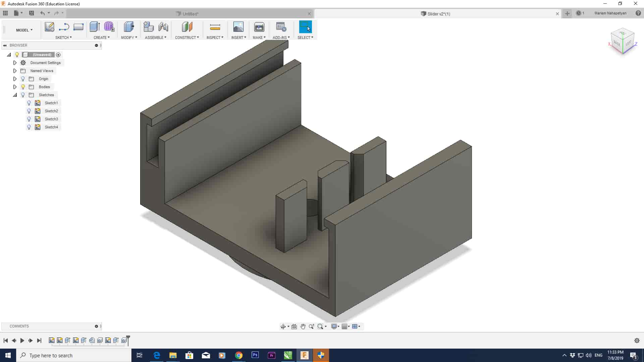Click the Create Sketch icon
This screenshot has height=362, width=644.
(x=49, y=27)
